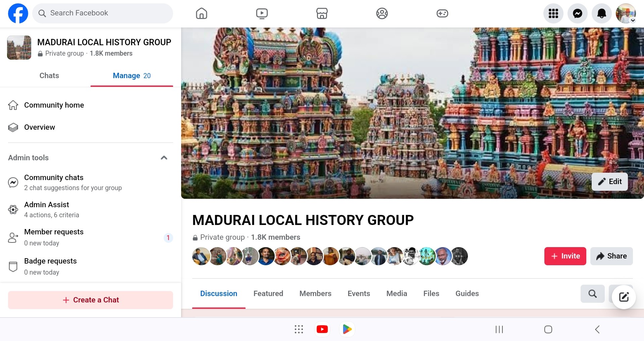
Task: Open the apps grid menu icon
Action: click(x=553, y=13)
